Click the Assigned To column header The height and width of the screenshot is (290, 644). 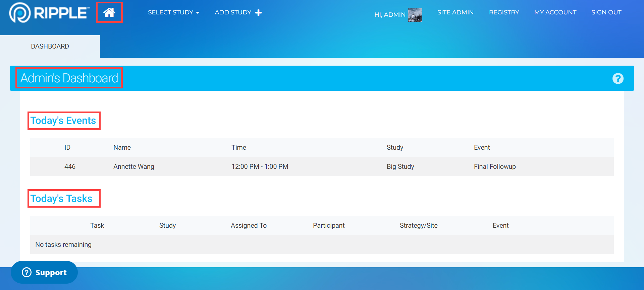coord(249,225)
